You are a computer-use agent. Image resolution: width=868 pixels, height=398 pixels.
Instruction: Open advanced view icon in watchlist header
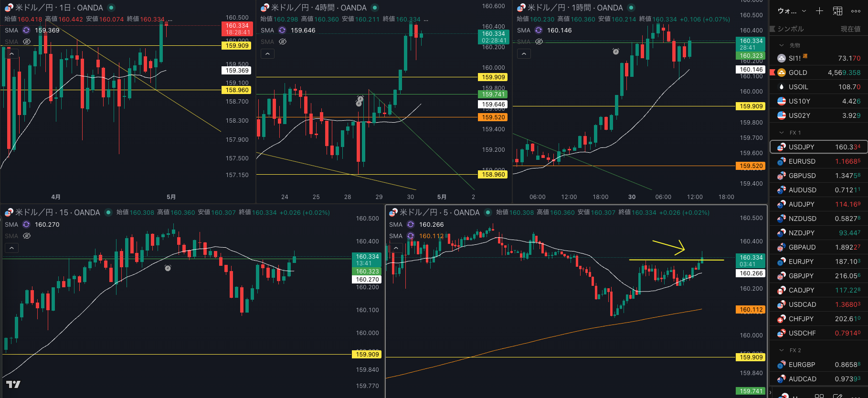[837, 11]
